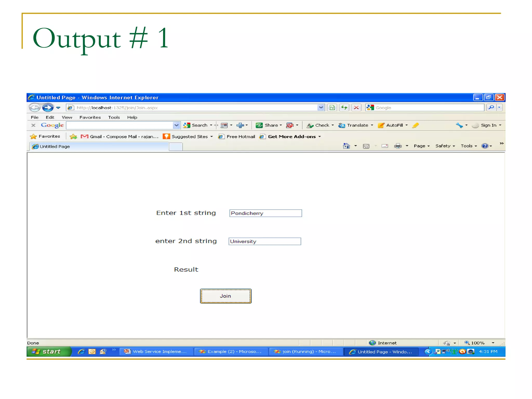
Task: Open the Page dropdown menu
Action: 422,146
